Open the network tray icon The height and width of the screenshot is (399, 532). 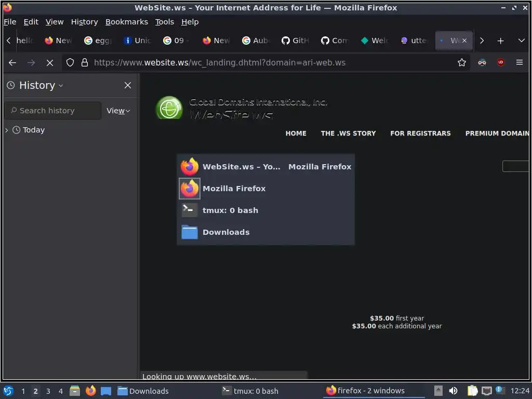coord(486,391)
